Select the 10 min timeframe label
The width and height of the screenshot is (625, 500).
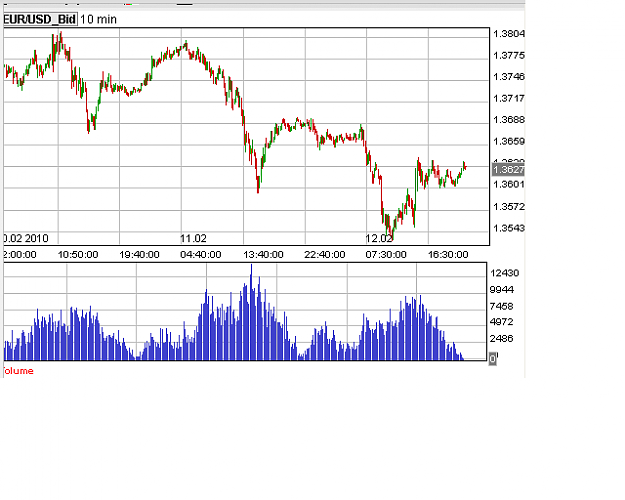click(x=98, y=19)
